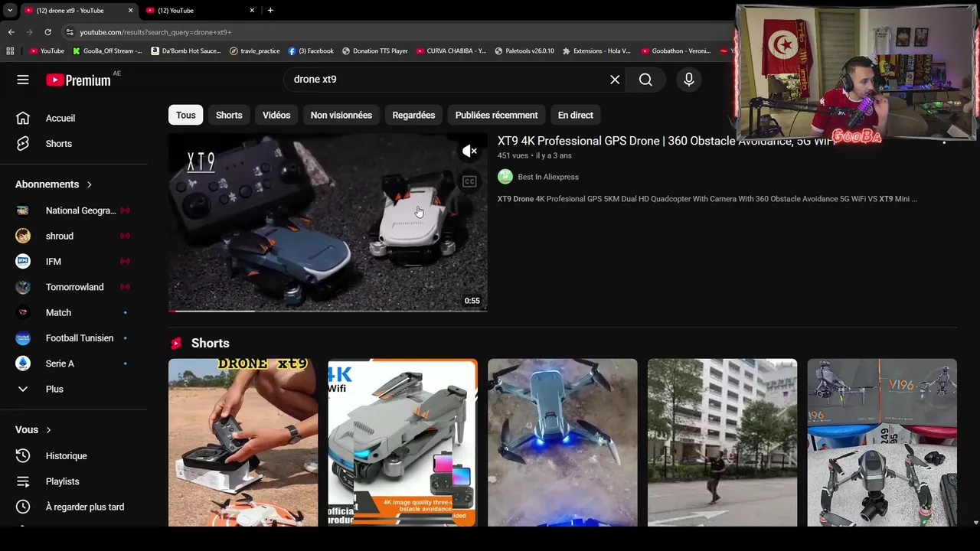The image size is (980, 551).
Task: Open the Tomorrowland subscription channel
Action: 73,287
